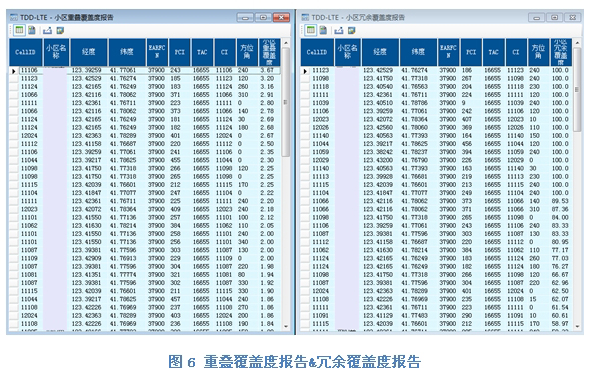Click scroll up arrow in overlap coverage report
The width and height of the screenshot is (590, 374).
coord(286,43)
